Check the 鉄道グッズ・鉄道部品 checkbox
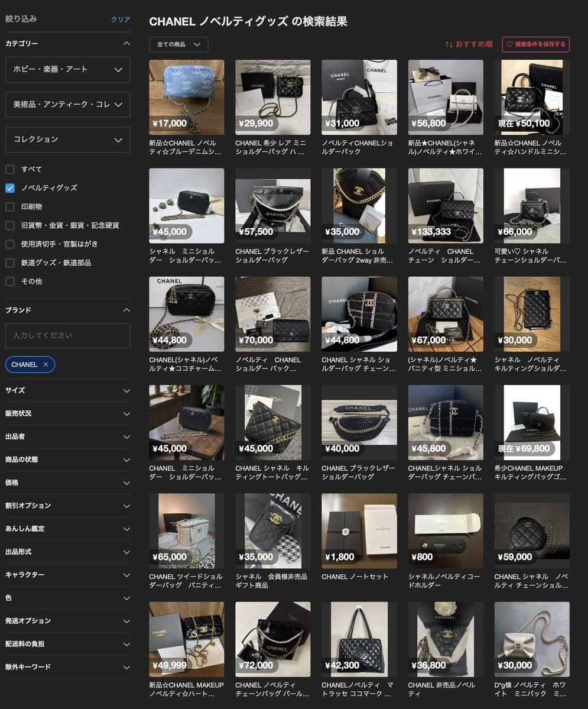 [10, 263]
